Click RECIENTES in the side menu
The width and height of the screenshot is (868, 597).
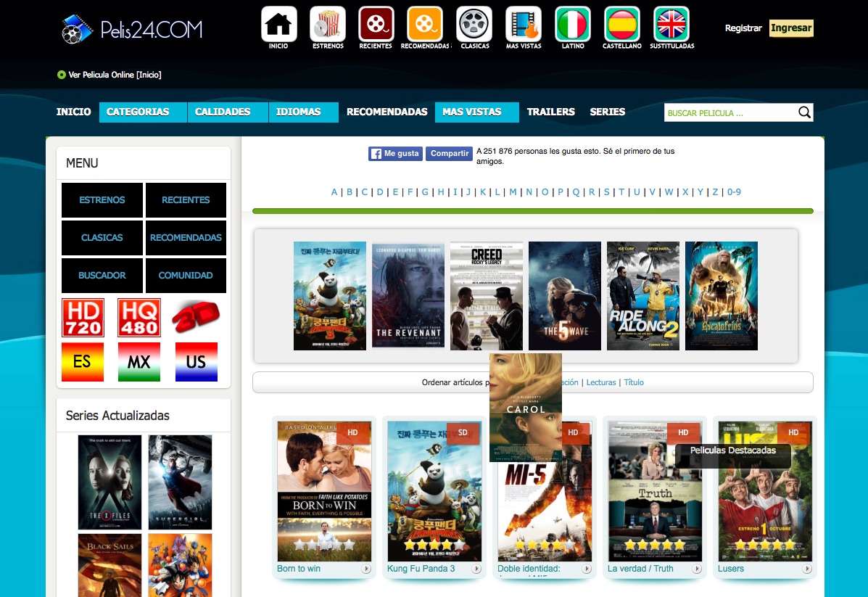point(186,200)
